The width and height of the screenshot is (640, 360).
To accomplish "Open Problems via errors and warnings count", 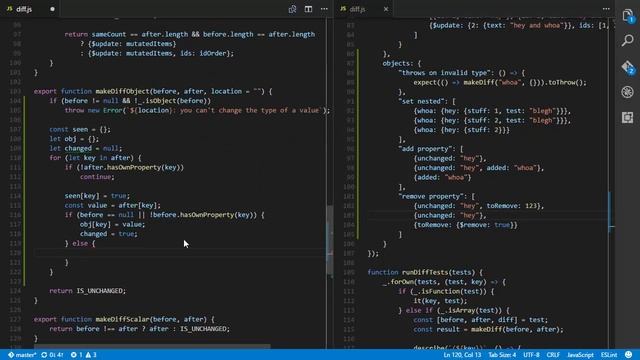I will (83, 355).
